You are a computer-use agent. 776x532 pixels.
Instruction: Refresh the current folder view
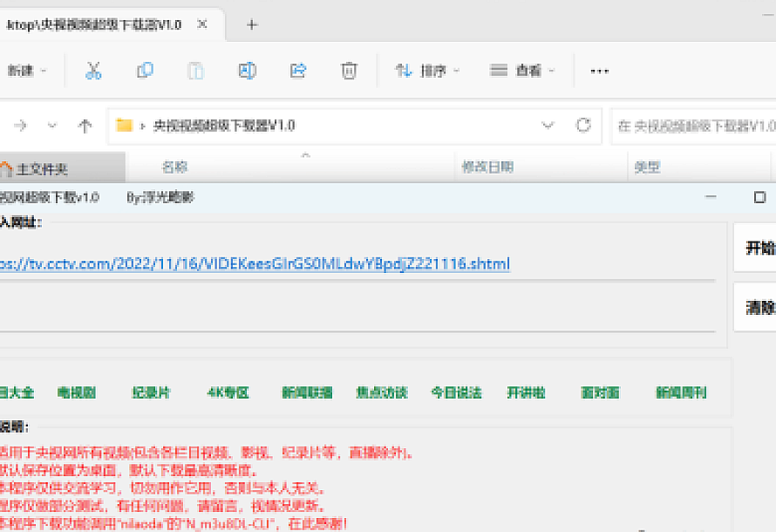pyautogui.click(x=583, y=126)
